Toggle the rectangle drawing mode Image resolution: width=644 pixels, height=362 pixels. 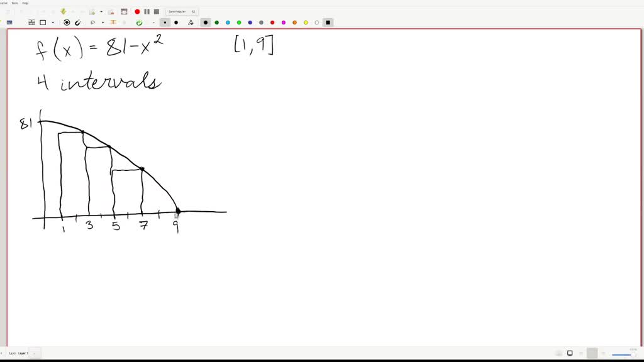click(42, 23)
